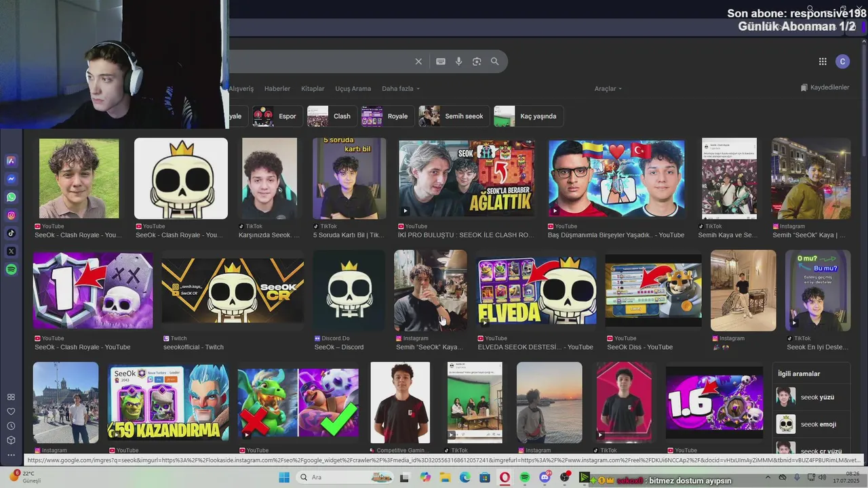Open "SeeOk Diss - YouTube" thumbnail
The image size is (868, 488).
654,290
